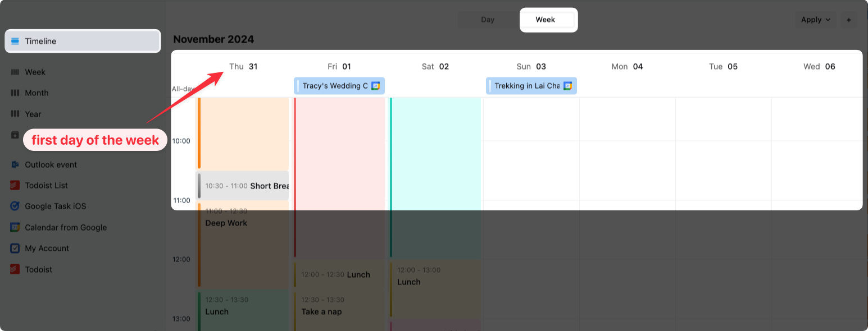Open the Trekking in Lai Cha all-day event
The height and width of the screenshot is (331, 868).
click(x=526, y=86)
